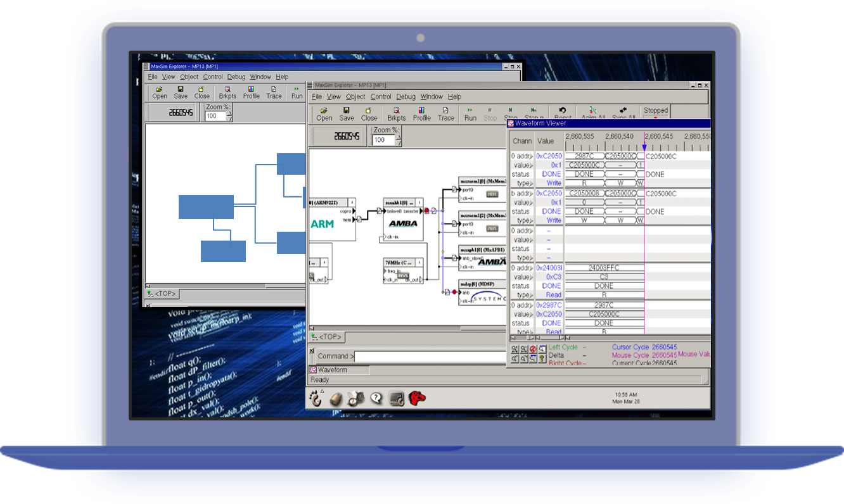This screenshot has width=844, height=504.
Task: Open Profile tool in back MaxSim window
Action: (252, 92)
